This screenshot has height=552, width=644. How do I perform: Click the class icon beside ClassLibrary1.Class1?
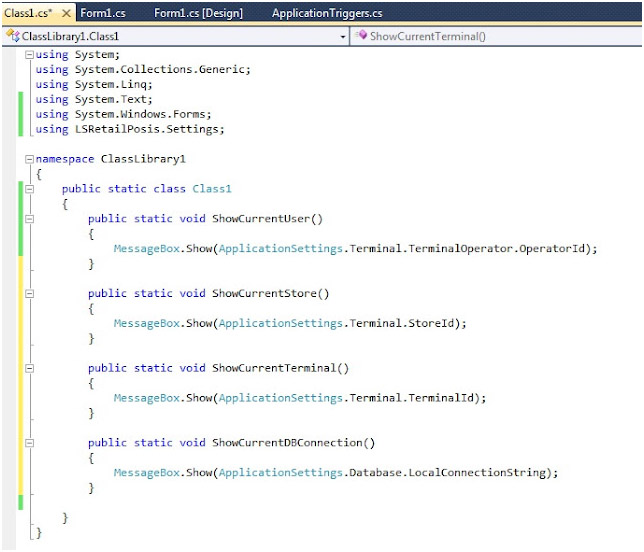(13, 36)
